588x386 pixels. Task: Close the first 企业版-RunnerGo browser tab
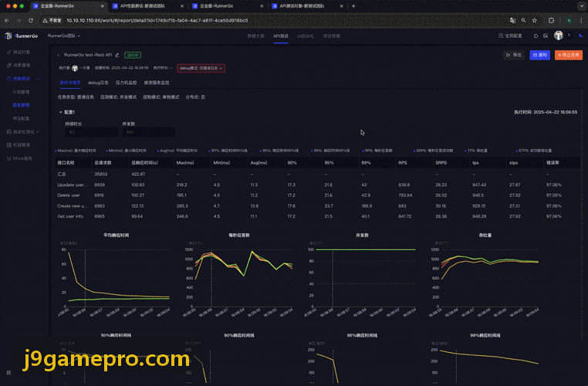[103, 6]
